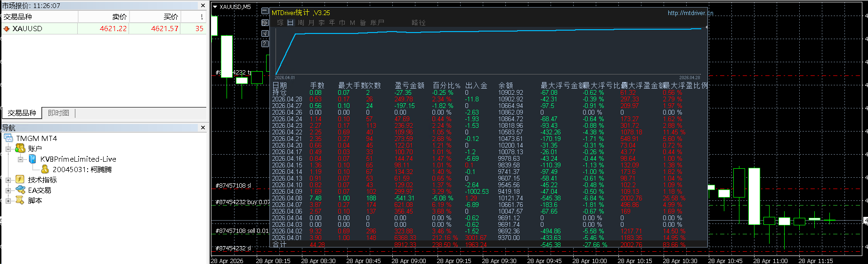Expand the 脚本 scripts tree node
This screenshot has width=868, height=264.
(x=8, y=201)
